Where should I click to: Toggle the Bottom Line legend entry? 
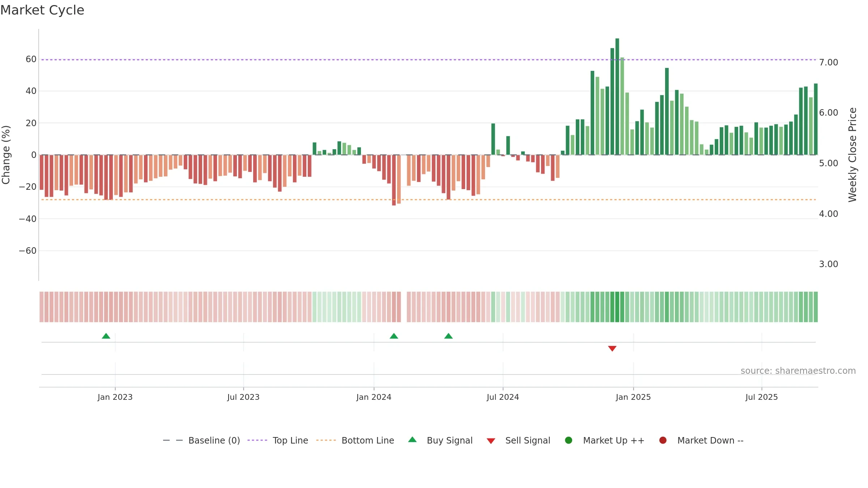[x=355, y=440]
